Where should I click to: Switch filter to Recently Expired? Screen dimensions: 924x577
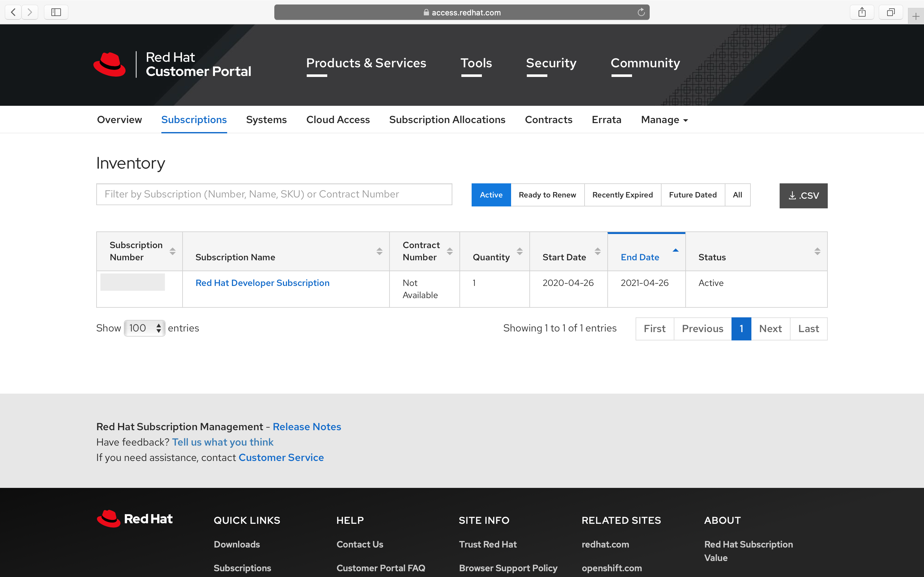coord(622,195)
